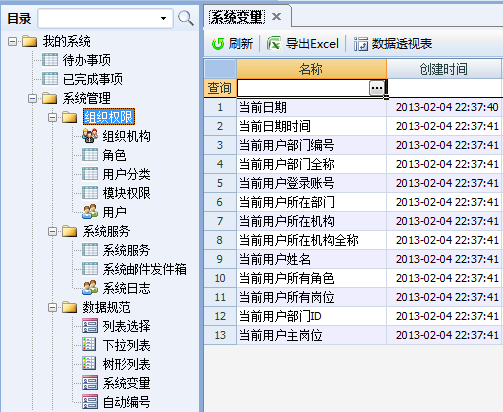Screen dimensions: 503x412
Task: Collapse the 我的系统 root folder
Action: pos(12,41)
